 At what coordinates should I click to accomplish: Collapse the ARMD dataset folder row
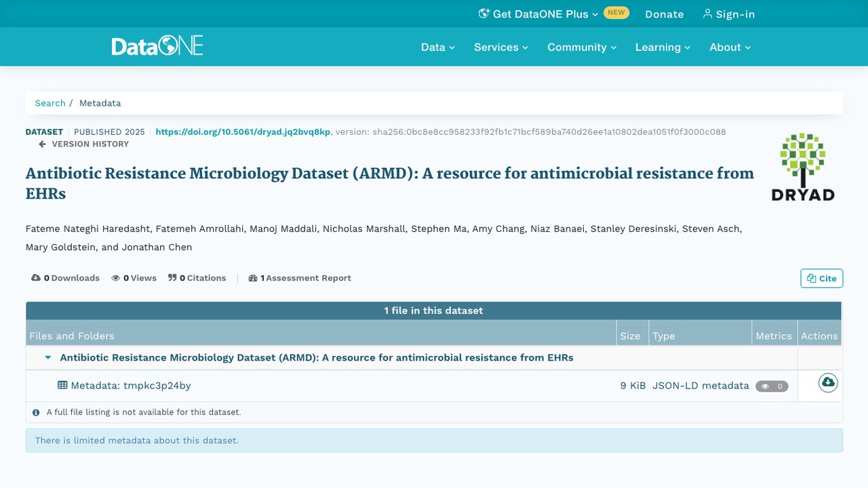coord(48,357)
